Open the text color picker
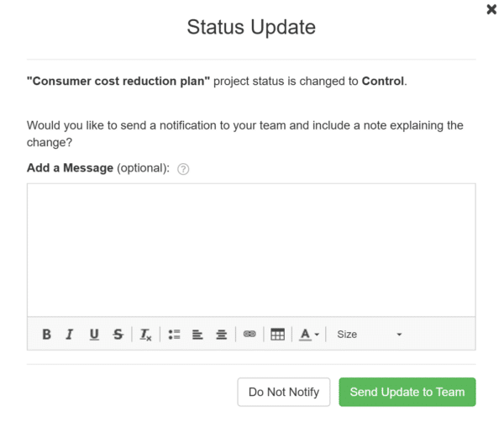 308,335
